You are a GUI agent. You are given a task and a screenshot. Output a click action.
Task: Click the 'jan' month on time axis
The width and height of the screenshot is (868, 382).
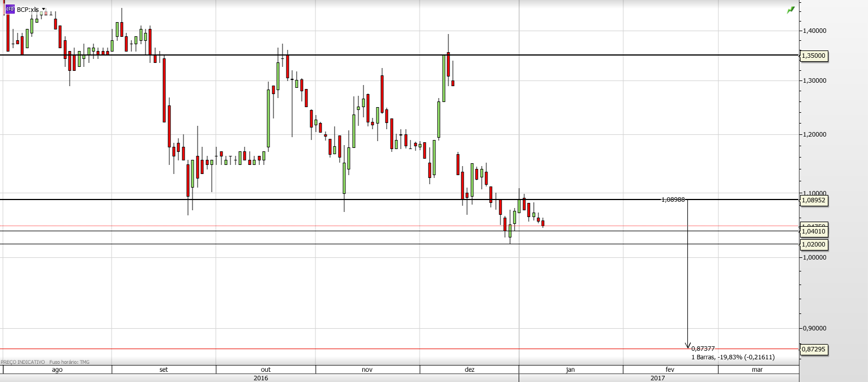tap(570, 370)
